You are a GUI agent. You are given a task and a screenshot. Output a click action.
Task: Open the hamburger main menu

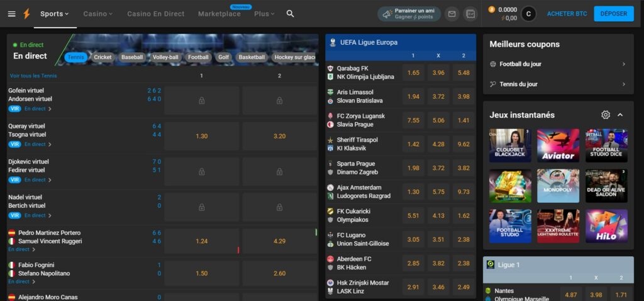point(11,14)
